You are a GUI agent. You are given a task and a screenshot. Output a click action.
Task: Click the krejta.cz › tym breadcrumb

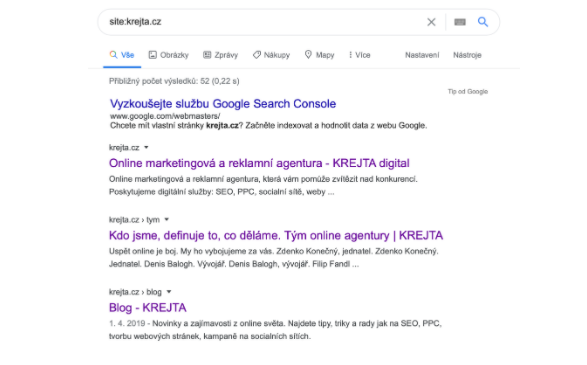point(134,220)
